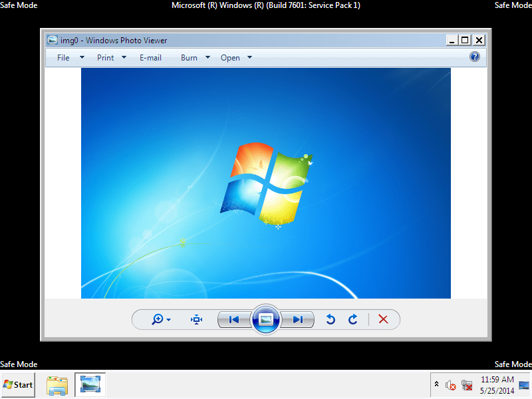The width and height of the screenshot is (532, 399).
Task: Click the displayed Windows 7 wallpaper image
Action: pos(265,184)
